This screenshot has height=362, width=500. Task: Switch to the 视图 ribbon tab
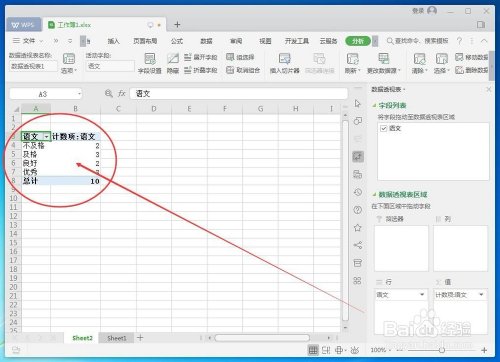pos(265,41)
